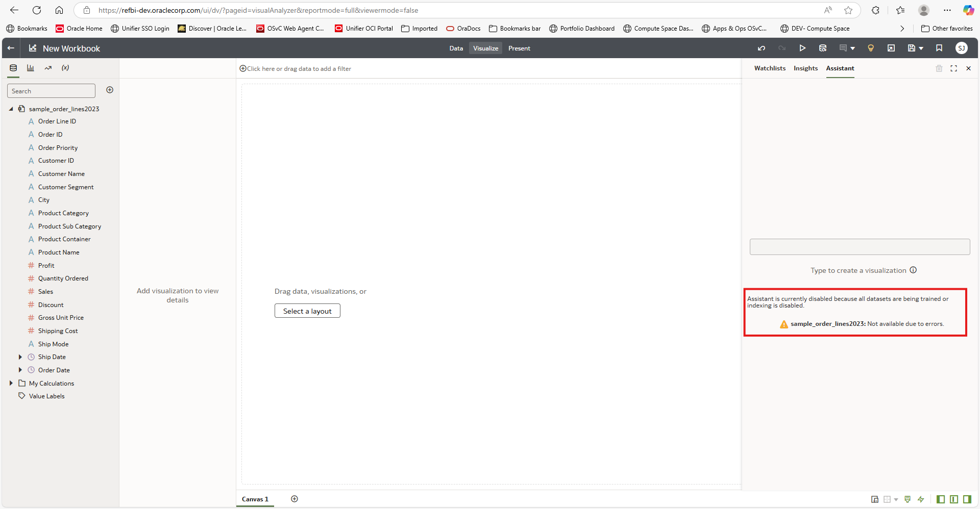Open the SJ user profile avatar
This screenshot has width=980, height=509.
click(962, 48)
